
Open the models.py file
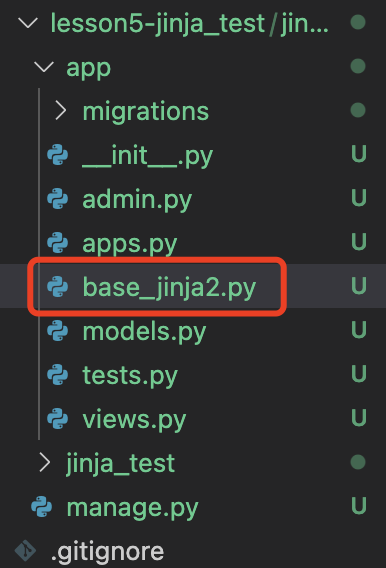coord(144,332)
